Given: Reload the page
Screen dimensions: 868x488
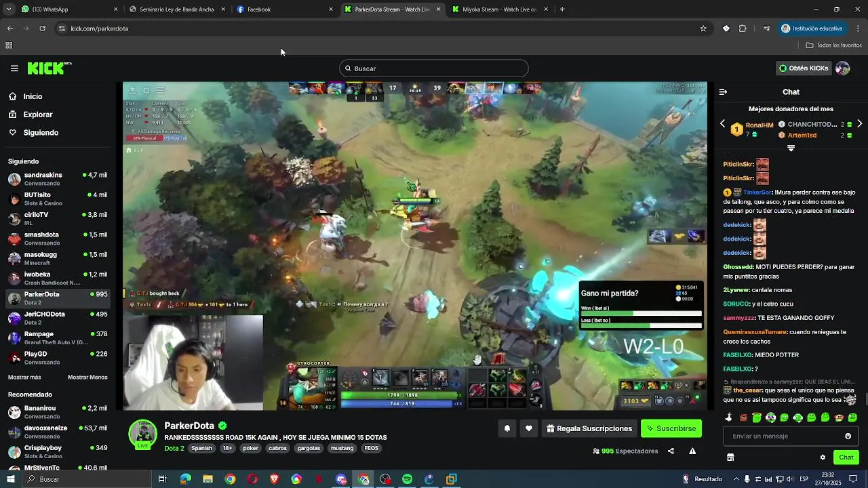Looking at the screenshot, I should [x=42, y=28].
